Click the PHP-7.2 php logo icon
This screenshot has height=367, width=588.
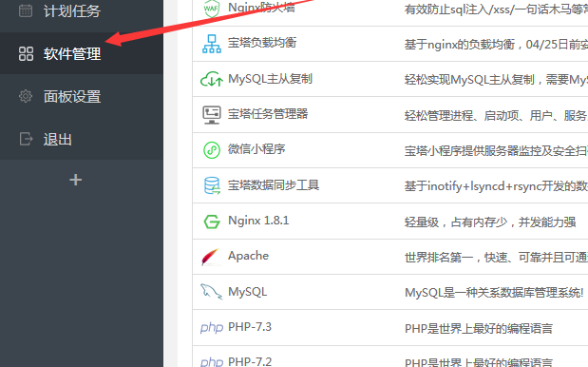coord(212,362)
